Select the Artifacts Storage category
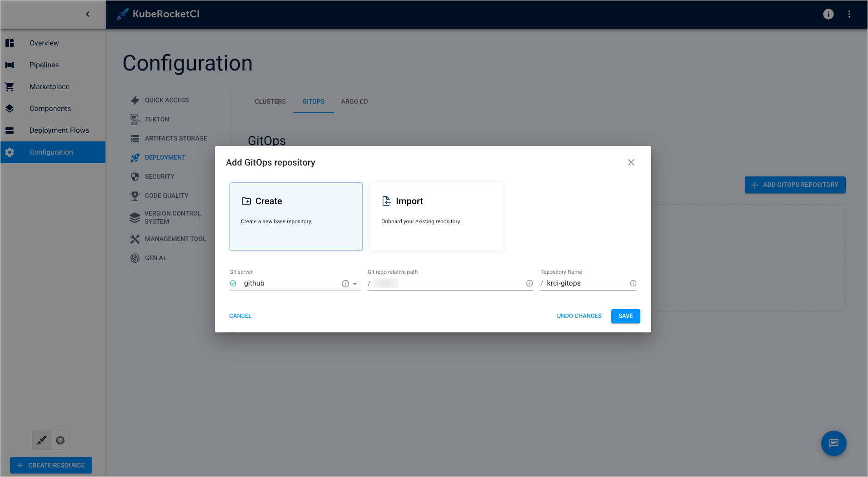The height and width of the screenshot is (477, 868). [x=176, y=138]
